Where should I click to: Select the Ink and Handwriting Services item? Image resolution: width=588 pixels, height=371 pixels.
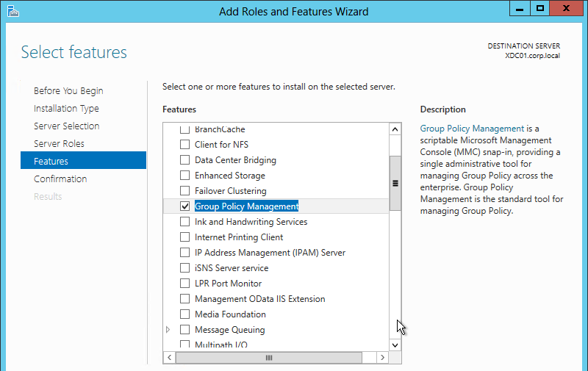(251, 222)
